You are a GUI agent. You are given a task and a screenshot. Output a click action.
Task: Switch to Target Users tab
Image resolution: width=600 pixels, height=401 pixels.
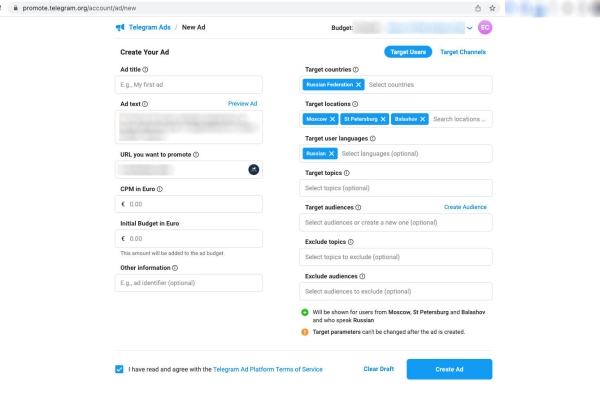408,52
